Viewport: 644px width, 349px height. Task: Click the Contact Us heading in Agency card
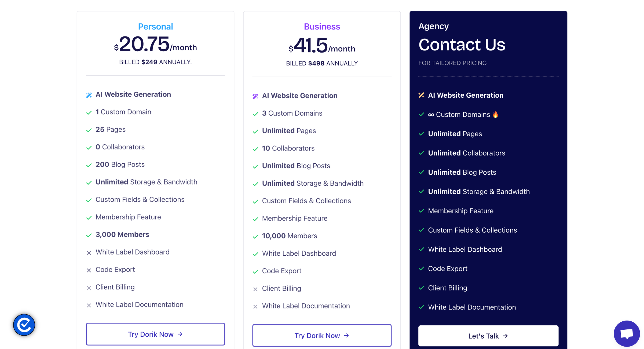click(x=462, y=45)
